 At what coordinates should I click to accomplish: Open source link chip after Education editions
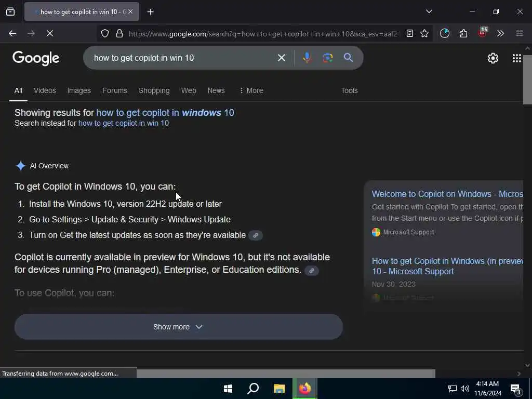(x=312, y=270)
